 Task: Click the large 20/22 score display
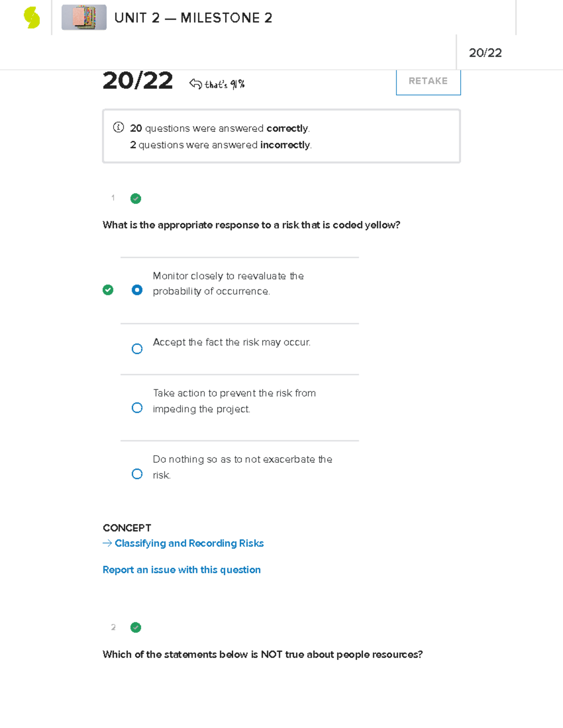pyautogui.click(x=137, y=81)
